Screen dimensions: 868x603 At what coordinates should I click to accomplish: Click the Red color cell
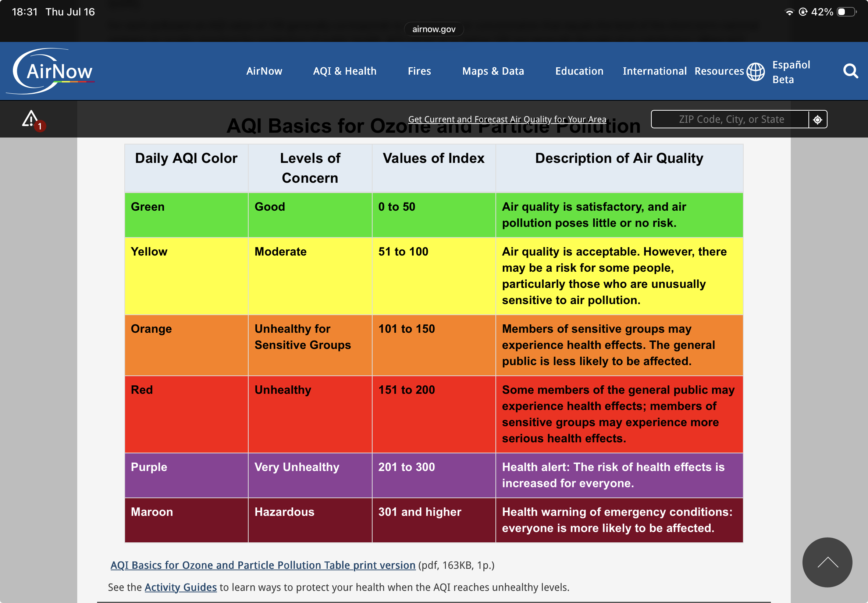(x=186, y=414)
